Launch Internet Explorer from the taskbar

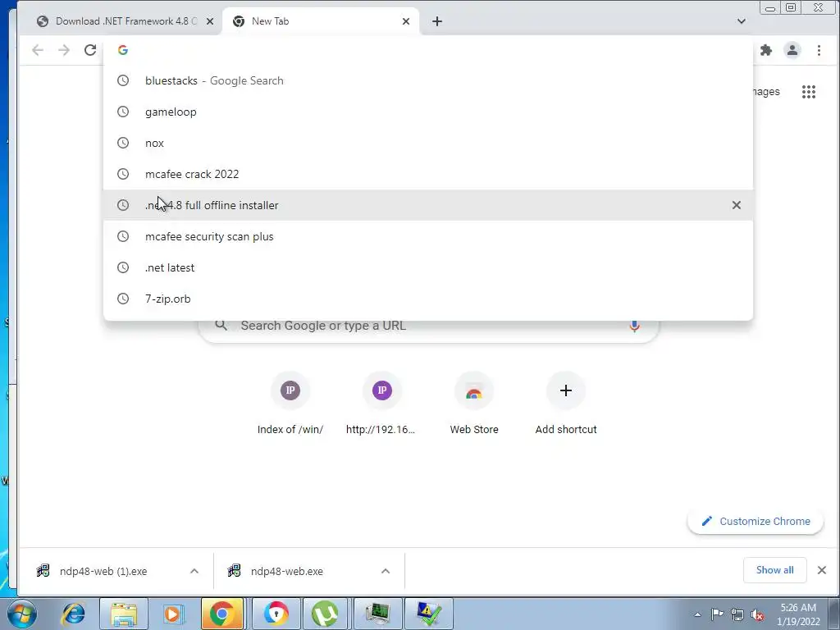(73, 614)
